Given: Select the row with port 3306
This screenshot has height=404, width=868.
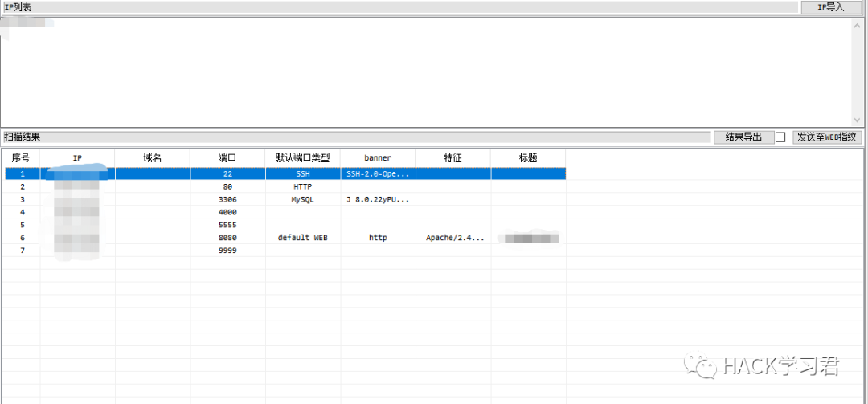Looking at the screenshot, I should point(285,199).
